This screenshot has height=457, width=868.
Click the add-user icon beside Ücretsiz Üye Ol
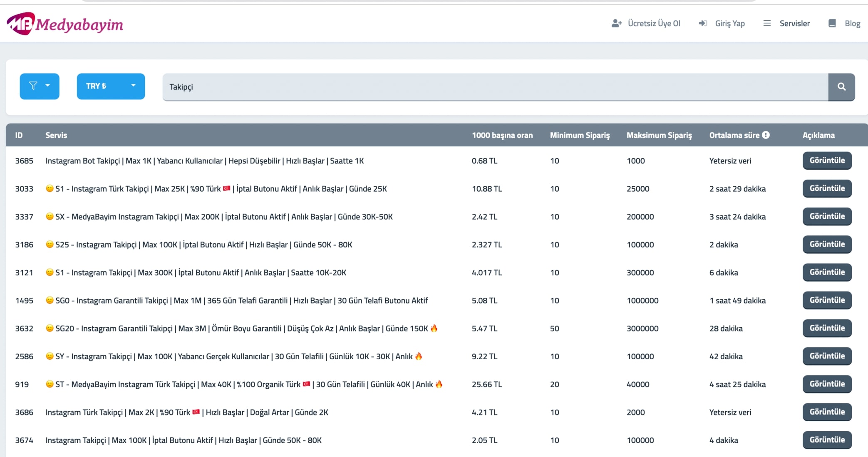pos(617,23)
